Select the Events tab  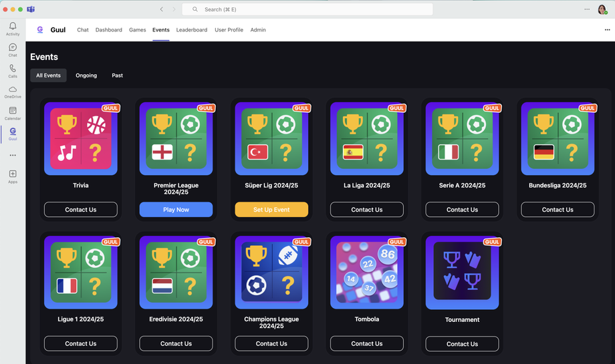tap(161, 30)
